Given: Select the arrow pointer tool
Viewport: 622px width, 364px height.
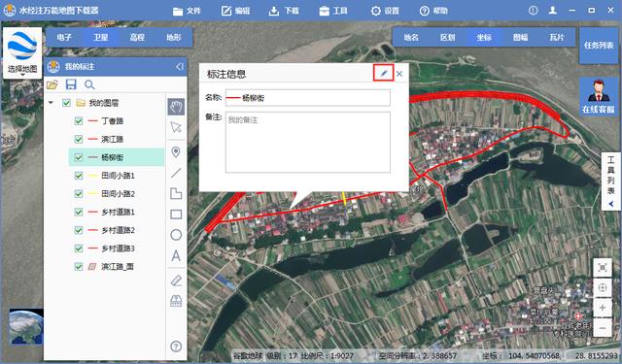Looking at the screenshot, I should click(x=176, y=127).
